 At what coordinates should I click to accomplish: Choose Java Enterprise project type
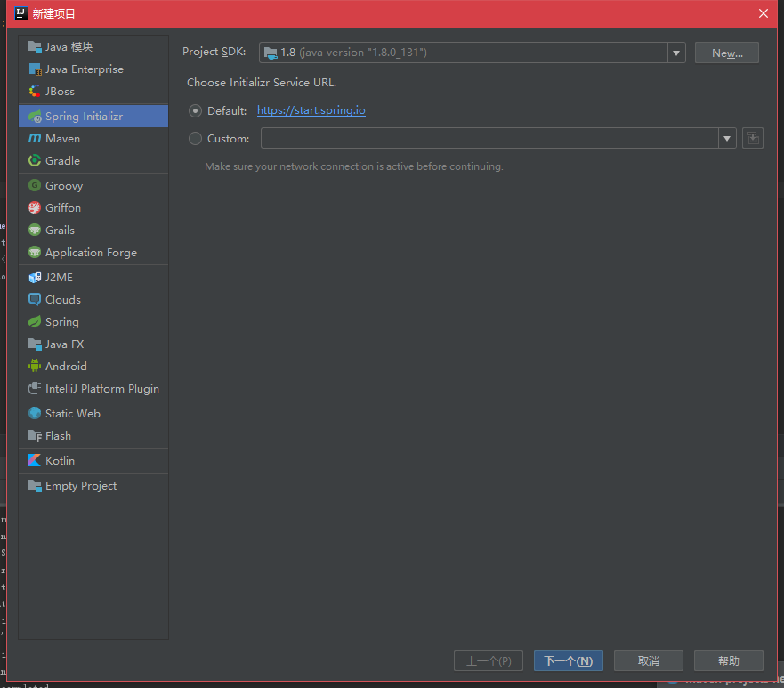pyautogui.click(x=93, y=69)
